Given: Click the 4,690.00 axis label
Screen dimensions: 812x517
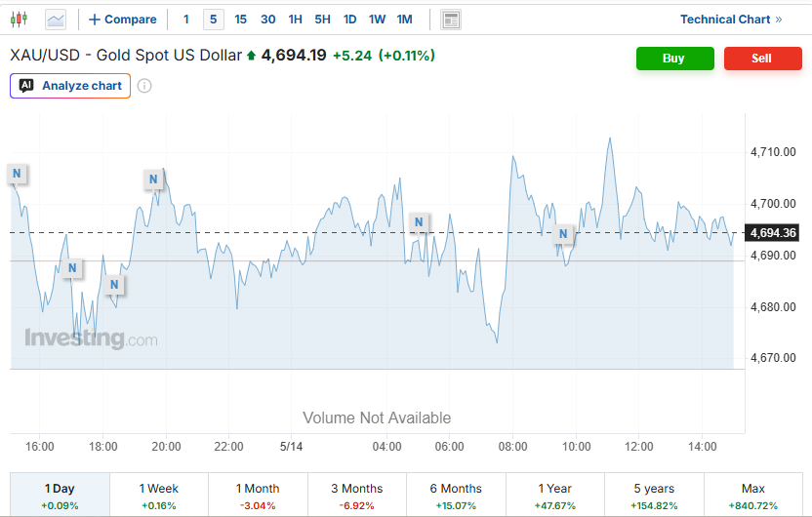Looking at the screenshot, I should (773, 256).
